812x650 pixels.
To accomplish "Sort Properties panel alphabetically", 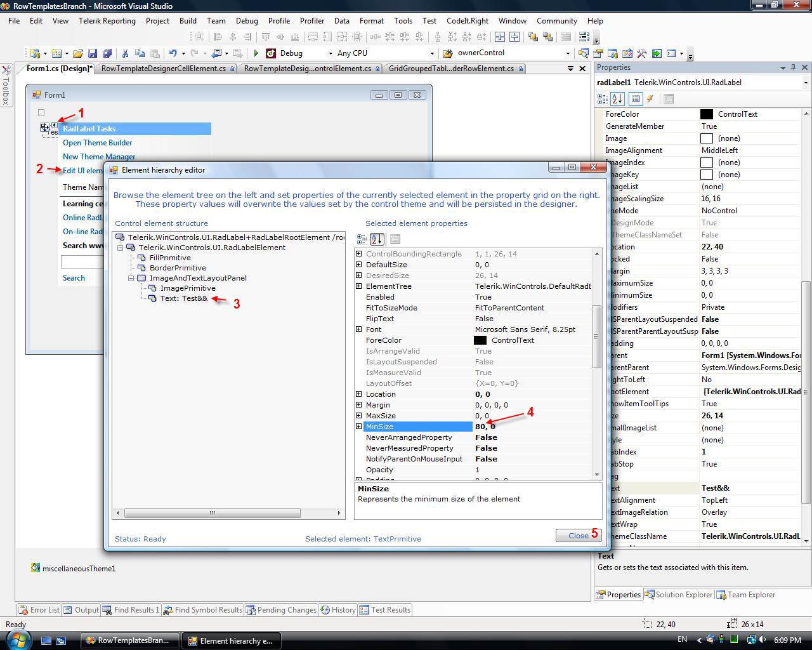I will pos(617,99).
